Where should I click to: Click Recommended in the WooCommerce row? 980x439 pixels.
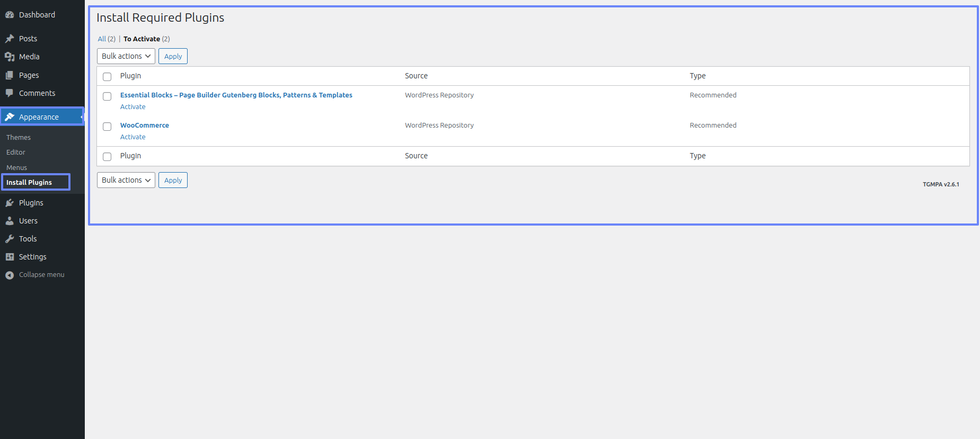713,126
